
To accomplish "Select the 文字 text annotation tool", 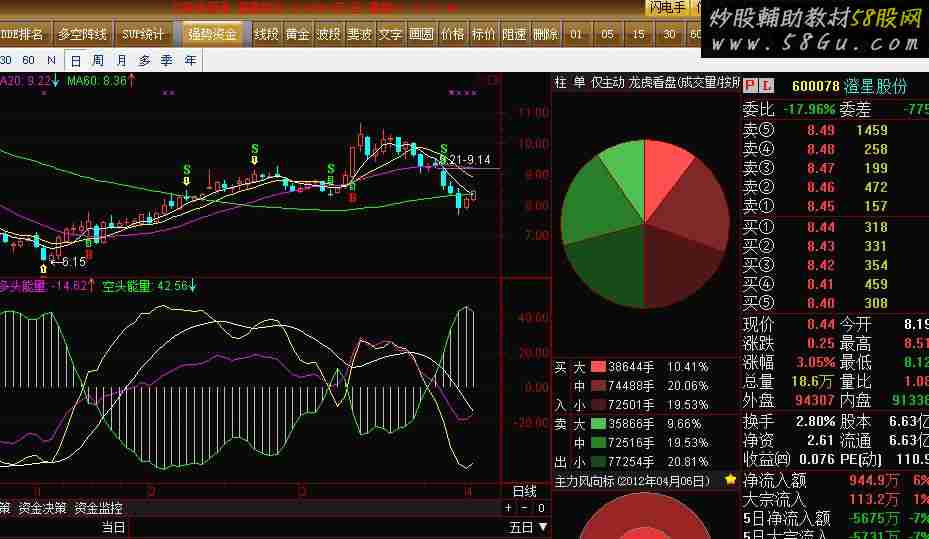I will [x=390, y=34].
